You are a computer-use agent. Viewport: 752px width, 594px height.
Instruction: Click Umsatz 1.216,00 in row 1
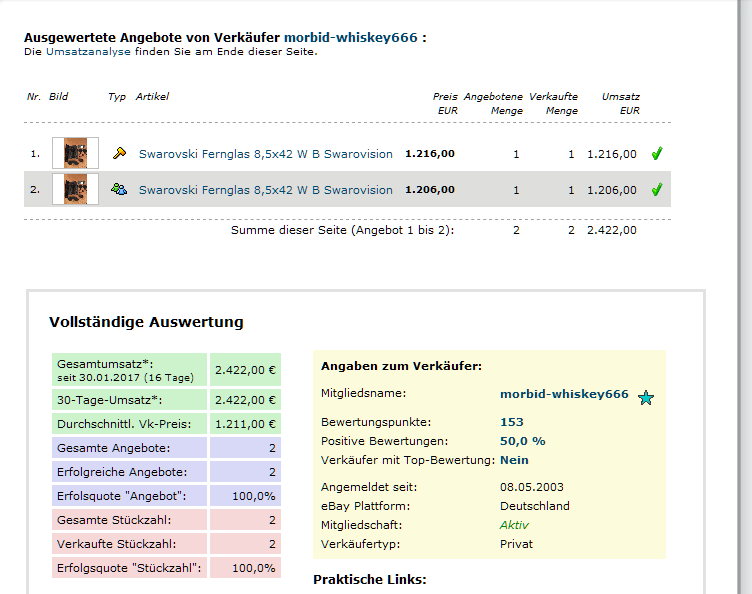point(612,154)
